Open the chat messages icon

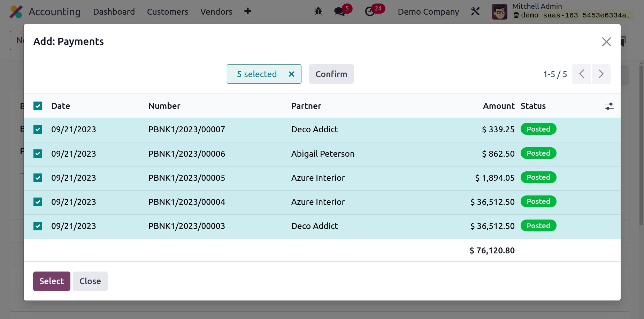[x=339, y=12]
